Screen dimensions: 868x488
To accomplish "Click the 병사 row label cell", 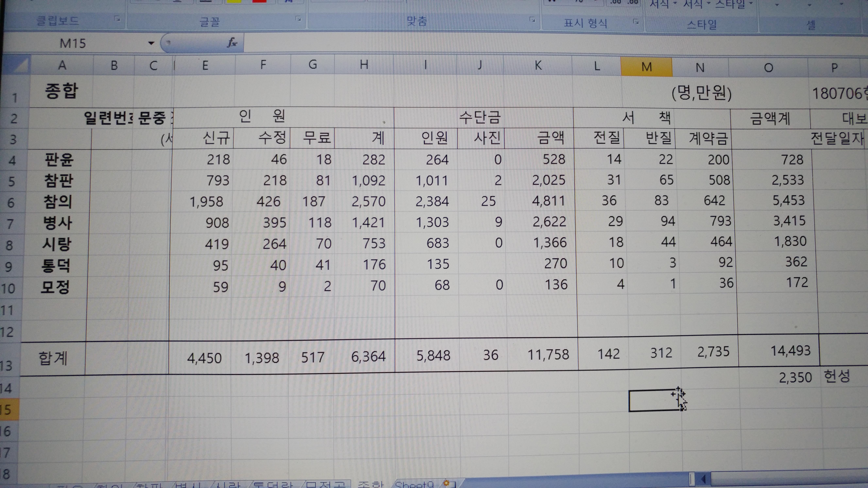I will coord(58,223).
